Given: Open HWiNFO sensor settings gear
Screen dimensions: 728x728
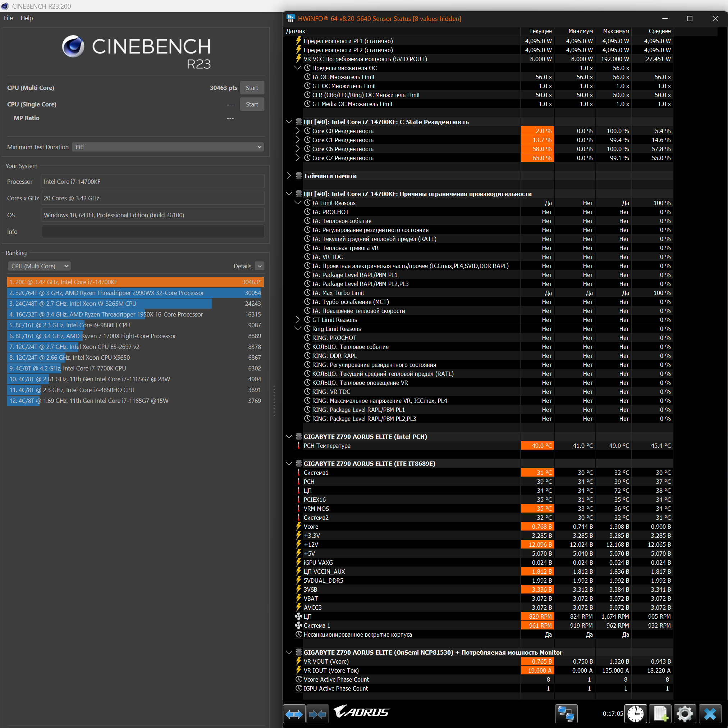Looking at the screenshot, I should (x=684, y=714).
